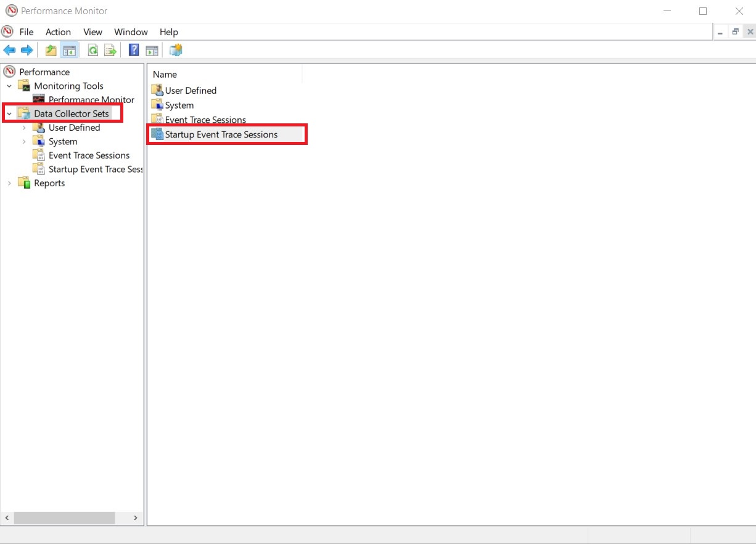
Task: Collapse the Data Collector Sets tree node
Action: coord(9,113)
